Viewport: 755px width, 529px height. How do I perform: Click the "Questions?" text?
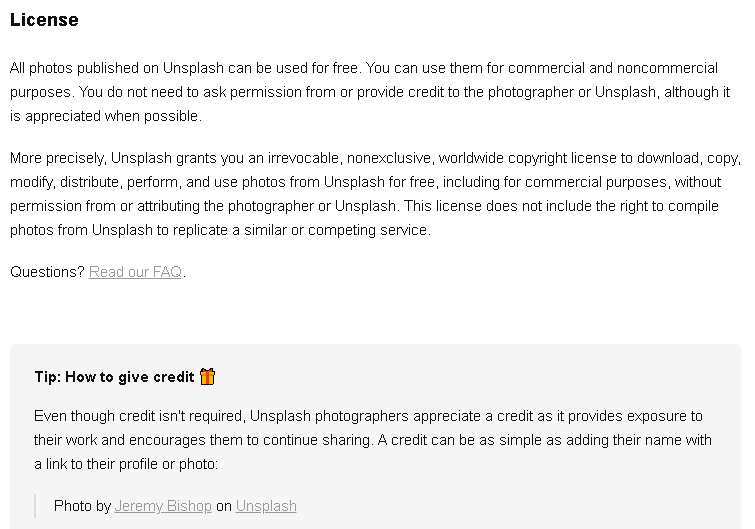coord(47,272)
